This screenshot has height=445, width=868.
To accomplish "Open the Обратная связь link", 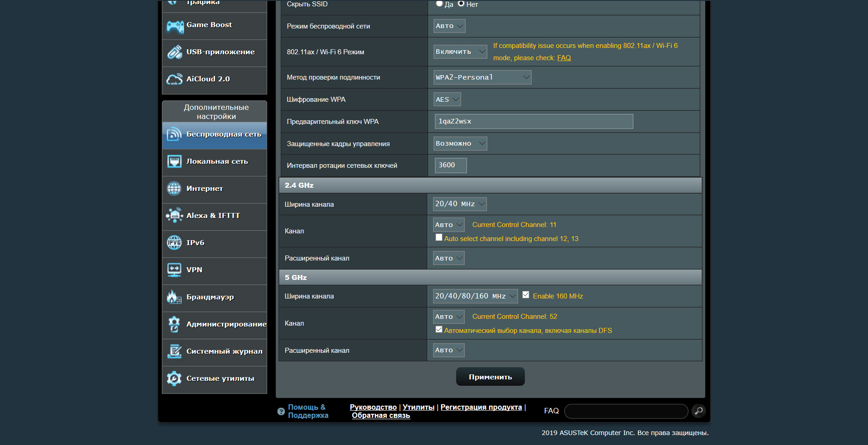I will point(381,416).
